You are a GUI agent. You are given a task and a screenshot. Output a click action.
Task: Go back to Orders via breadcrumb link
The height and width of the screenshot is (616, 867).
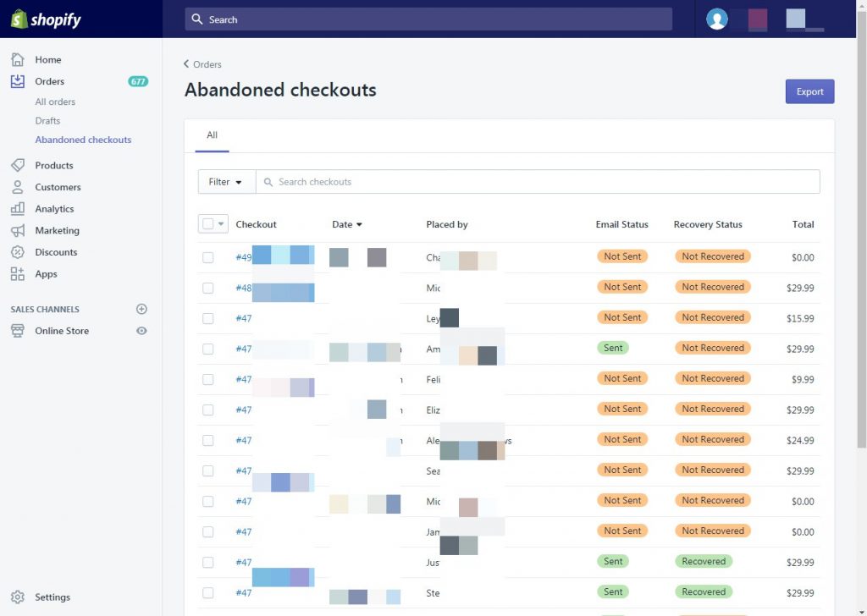[202, 64]
